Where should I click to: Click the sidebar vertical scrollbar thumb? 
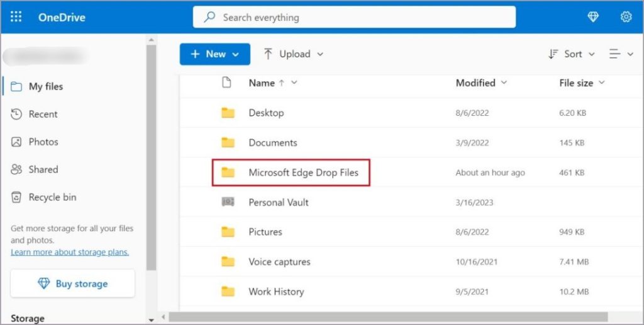151,157
